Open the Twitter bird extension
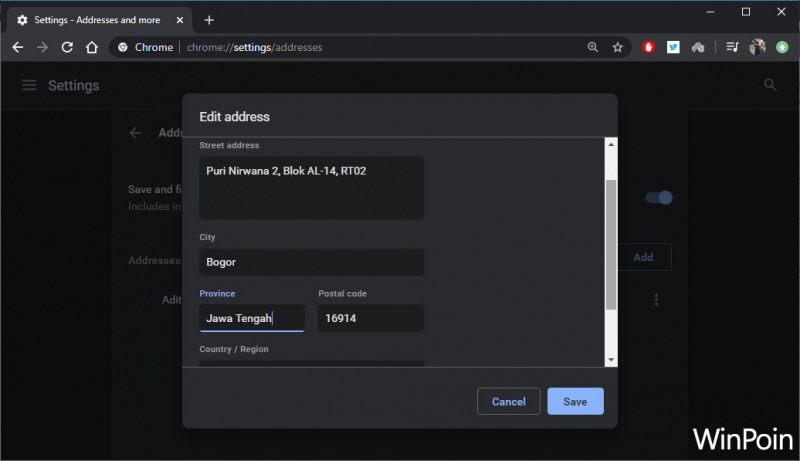Image resolution: width=800 pixels, height=461 pixels. pyautogui.click(x=674, y=47)
